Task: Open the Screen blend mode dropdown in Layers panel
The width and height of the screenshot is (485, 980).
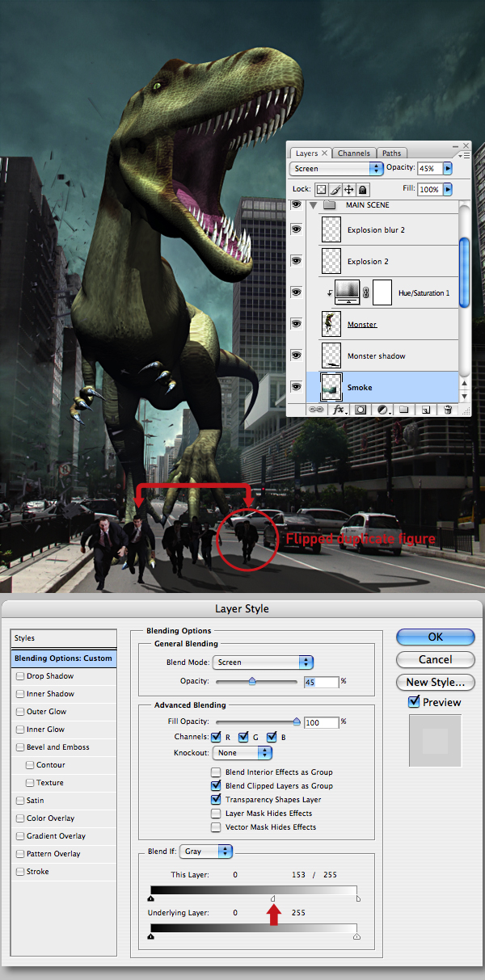Action: tap(335, 169)
